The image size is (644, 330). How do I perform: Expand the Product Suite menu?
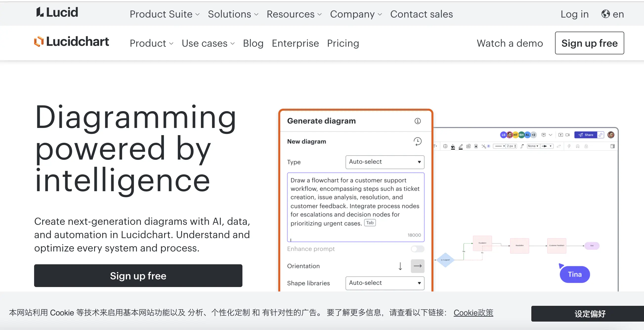(165, 14)
